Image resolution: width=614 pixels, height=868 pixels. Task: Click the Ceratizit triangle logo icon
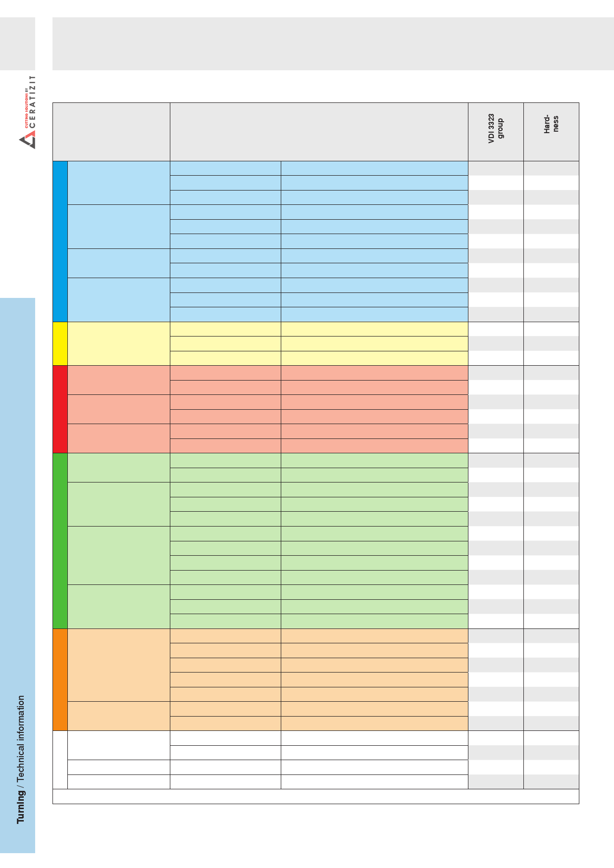coord(27,142)
